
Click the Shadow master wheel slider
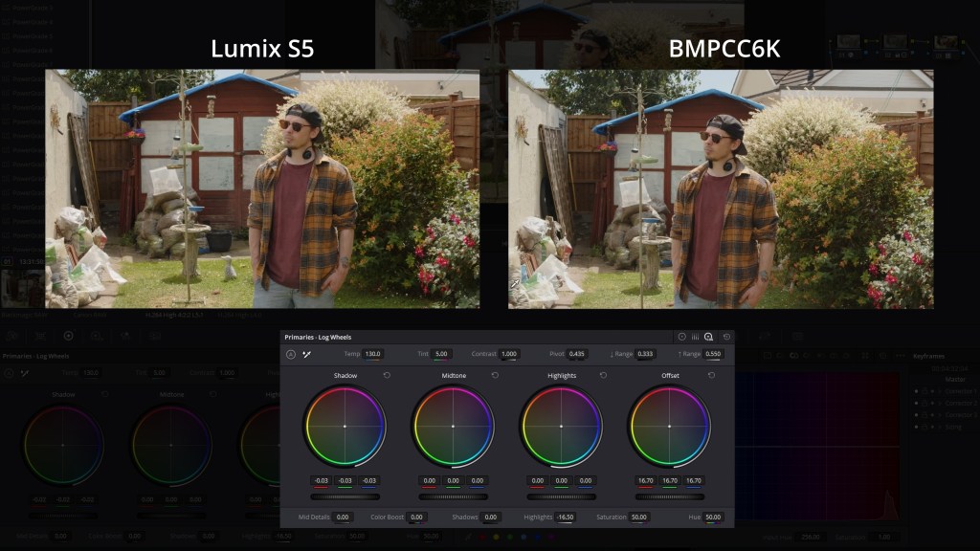click(345, 496)
